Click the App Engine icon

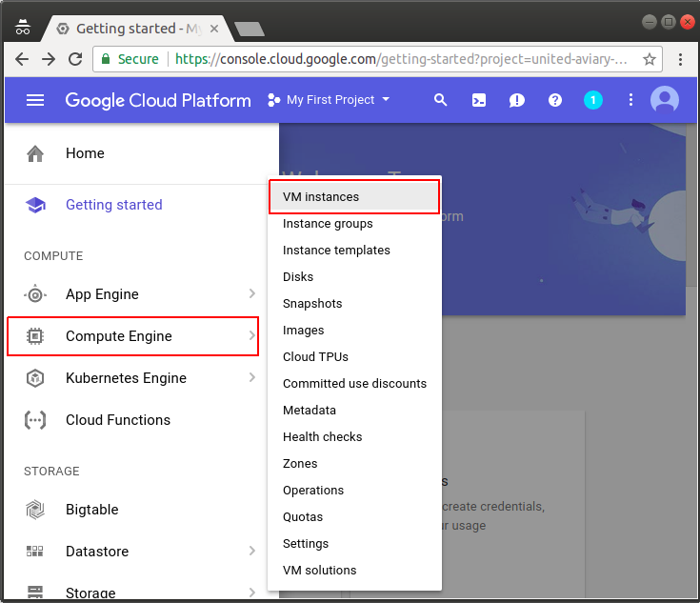[x=35, y=294]
